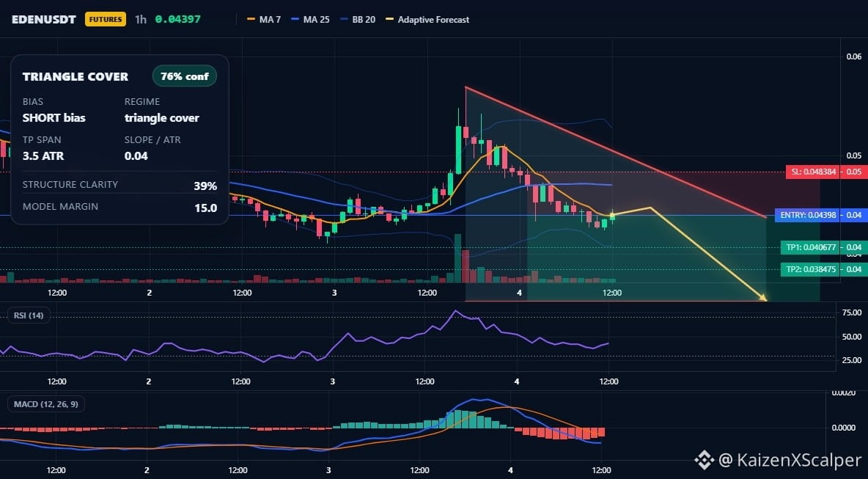This screenshot has height=479, width=868.
Task: Click the SHORT bias value
Action: tap(54, 117)
